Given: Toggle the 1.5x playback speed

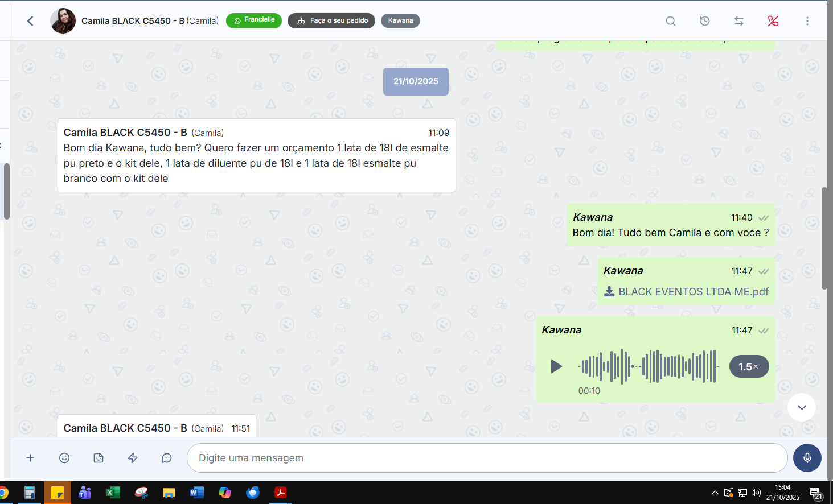Looking at the screenshot, I should [x=749, y=366].
